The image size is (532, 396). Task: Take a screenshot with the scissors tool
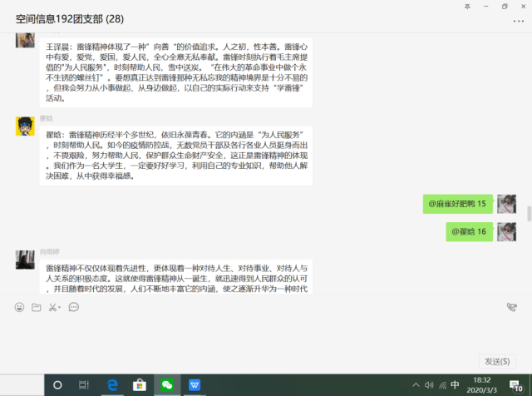click(x=52, y=307)
